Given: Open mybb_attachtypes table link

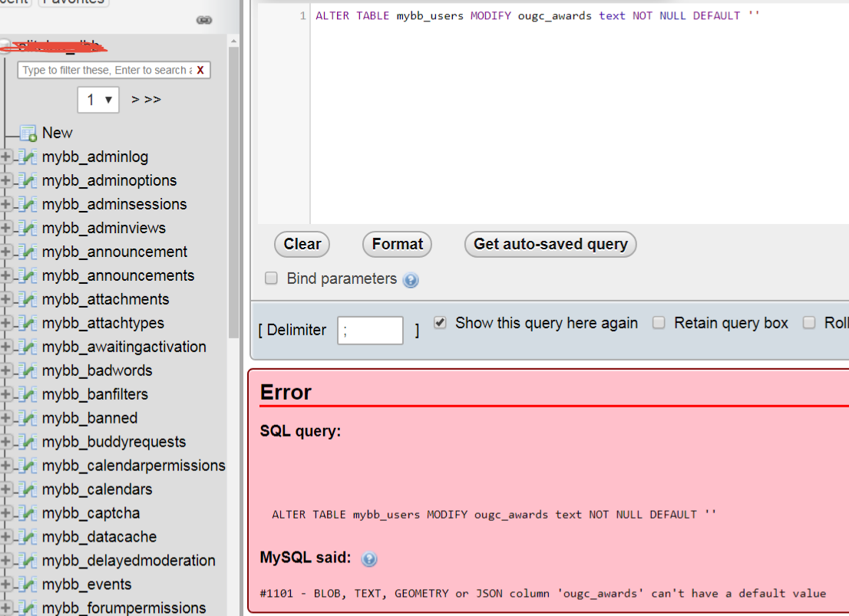Looking at the screenshot, I should (103, 323).
